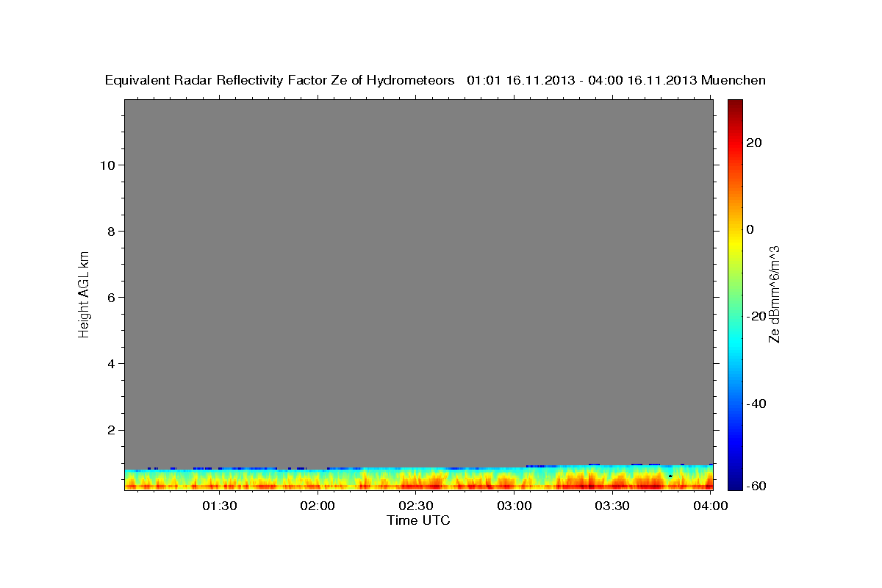Click the colorbar tick value '20'
The height and width of the screenshot is (588, 882).
pos(754,143)
